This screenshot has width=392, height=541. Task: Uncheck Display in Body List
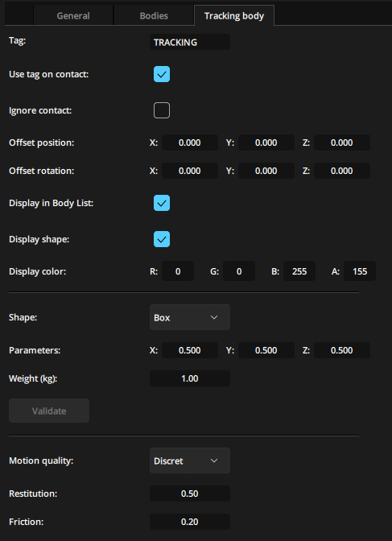click(162, 203)
